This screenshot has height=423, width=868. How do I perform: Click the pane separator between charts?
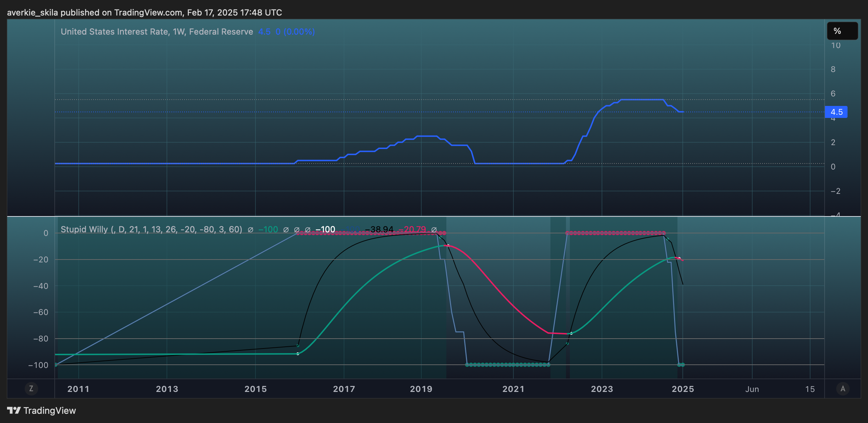[x=434, y=216]
